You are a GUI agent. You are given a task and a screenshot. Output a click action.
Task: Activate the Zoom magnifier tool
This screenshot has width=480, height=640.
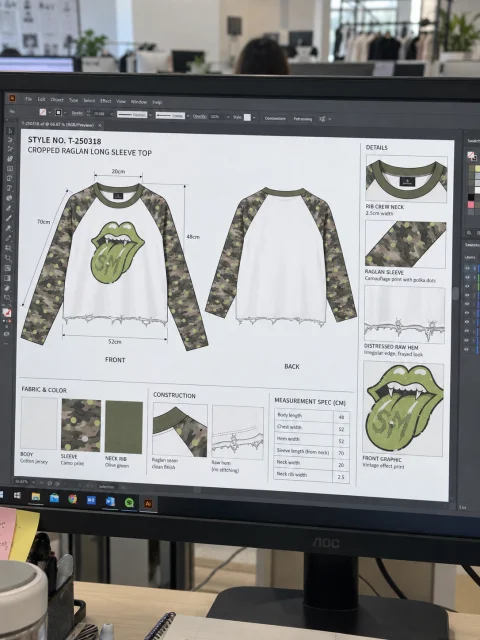tap(8, 258)
